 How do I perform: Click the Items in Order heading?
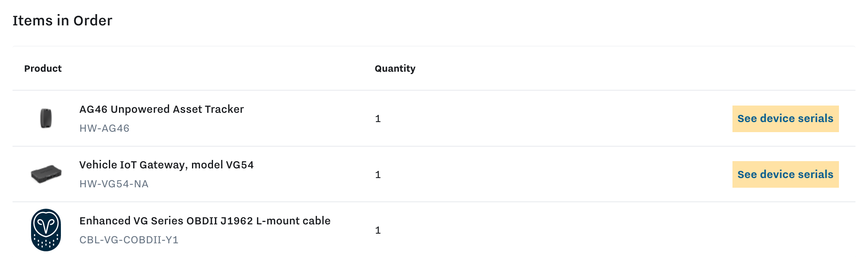(63, 19)
